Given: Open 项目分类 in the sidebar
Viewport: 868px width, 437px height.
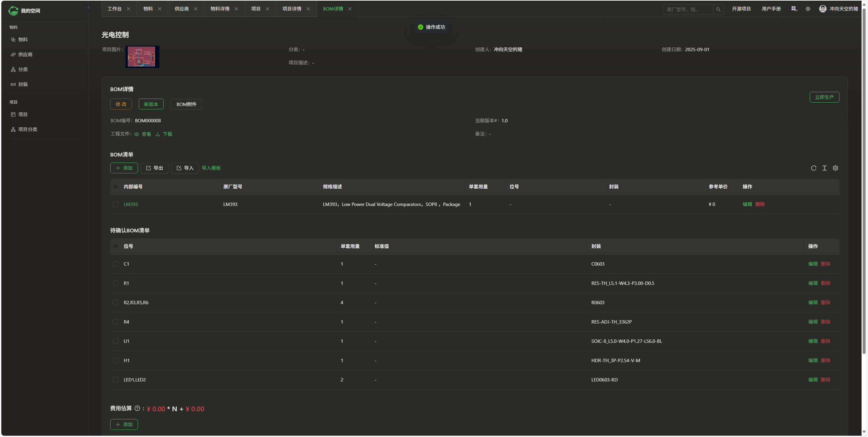Looking at the screenshot, I should click(x=28, y=129).
